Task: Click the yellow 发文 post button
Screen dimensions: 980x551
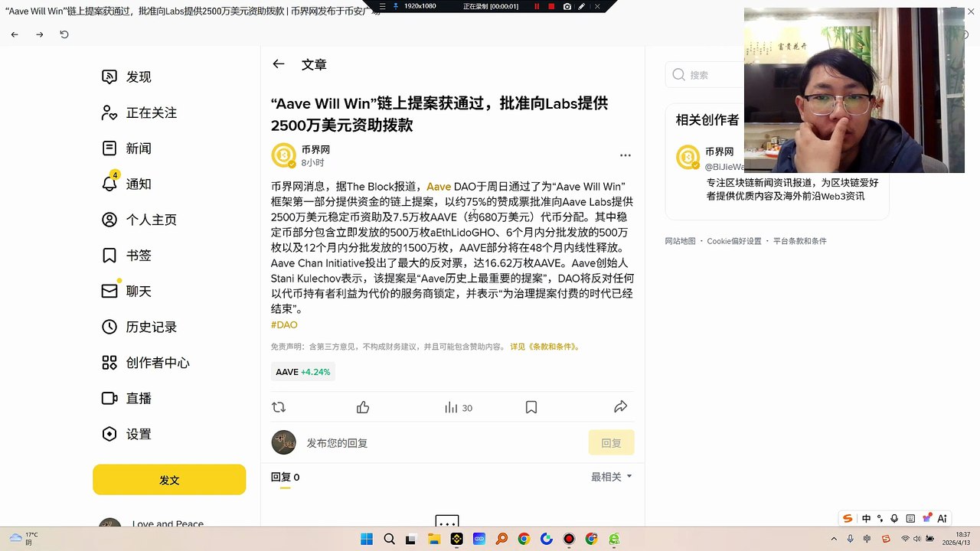Action: (x=169, y=480)
